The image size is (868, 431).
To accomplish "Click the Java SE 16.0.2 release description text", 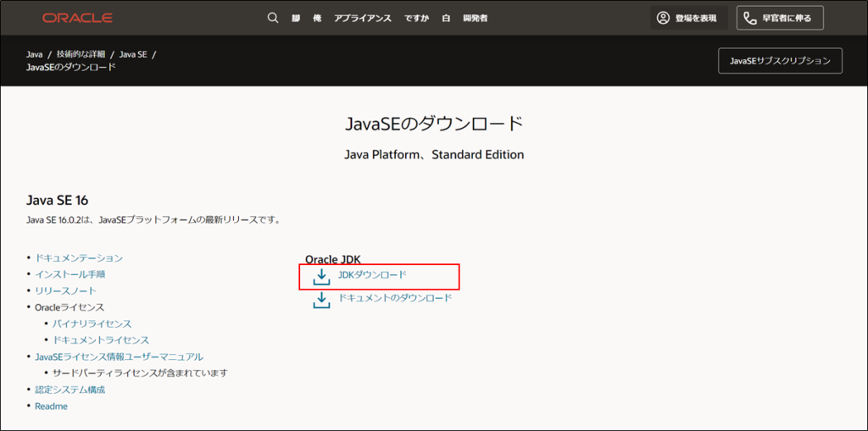I will point(153,220).
